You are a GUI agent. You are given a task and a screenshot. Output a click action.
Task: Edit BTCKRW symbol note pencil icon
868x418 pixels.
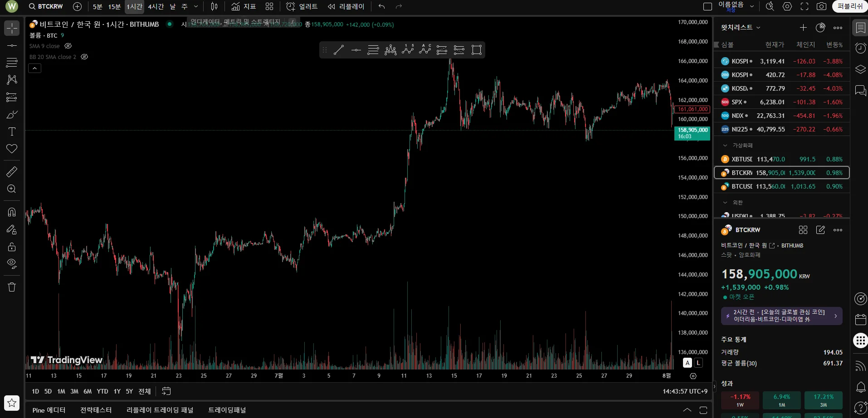[x=820, y=230]
